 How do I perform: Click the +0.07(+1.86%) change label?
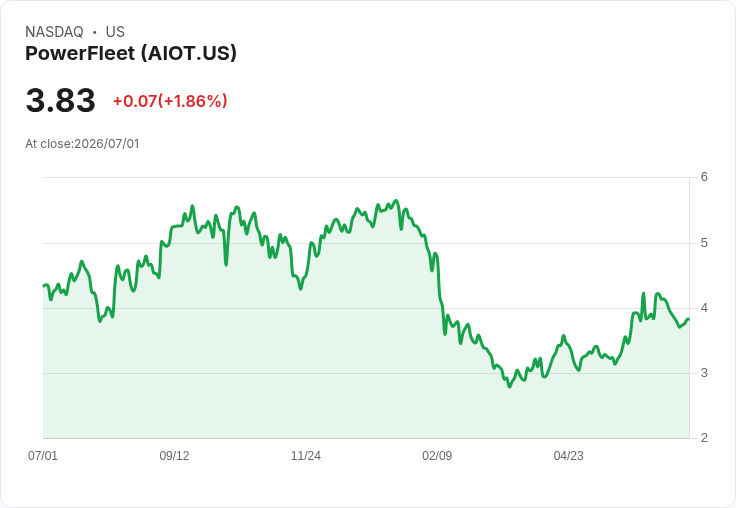tap(170, 101)
